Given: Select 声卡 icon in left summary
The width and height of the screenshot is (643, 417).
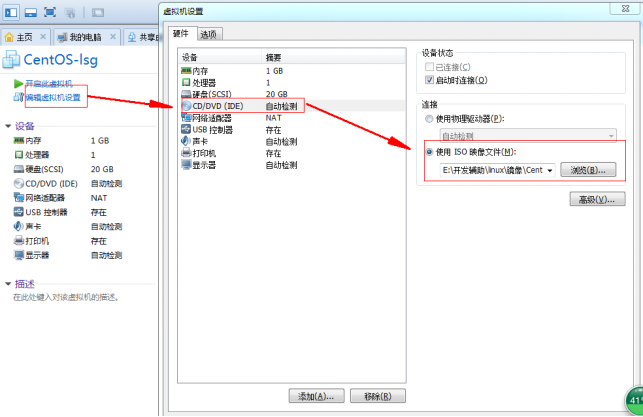Looking at the screenshot, I should coord(18,226).
